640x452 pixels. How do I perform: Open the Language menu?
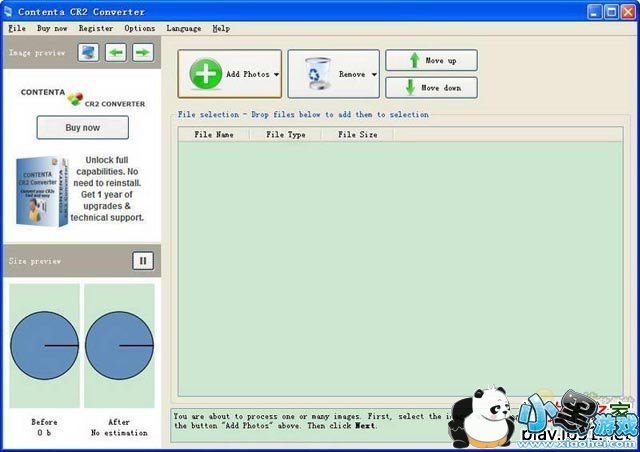184,28
